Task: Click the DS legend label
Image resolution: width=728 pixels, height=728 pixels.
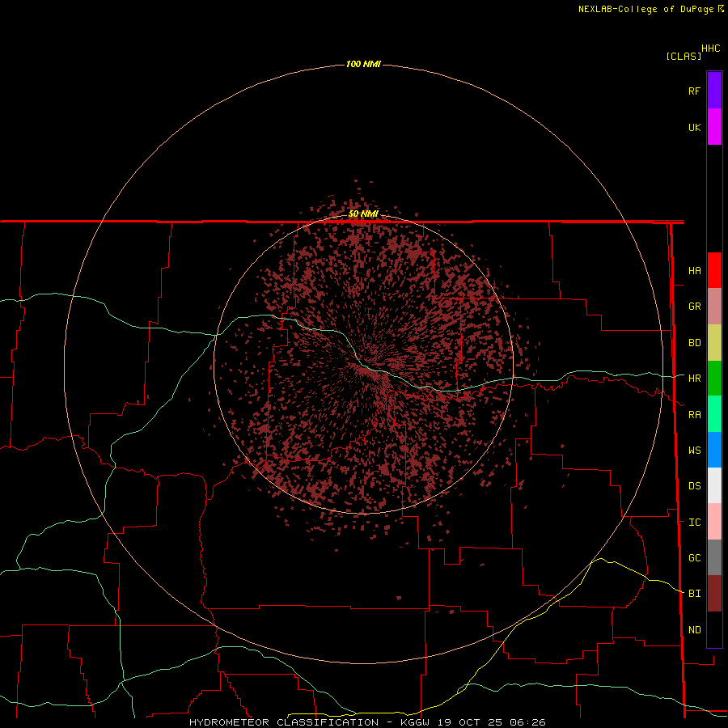Action: point(695,486)
